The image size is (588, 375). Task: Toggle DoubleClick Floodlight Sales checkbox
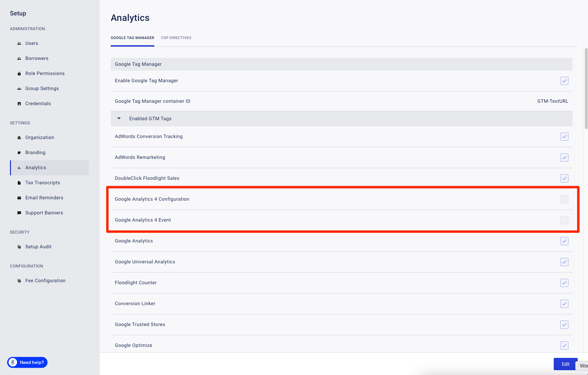coord(564,178)
